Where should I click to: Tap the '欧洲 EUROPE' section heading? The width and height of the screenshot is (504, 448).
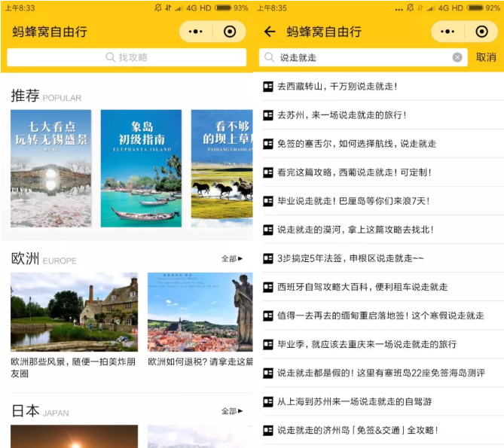(x=44, y=258)
